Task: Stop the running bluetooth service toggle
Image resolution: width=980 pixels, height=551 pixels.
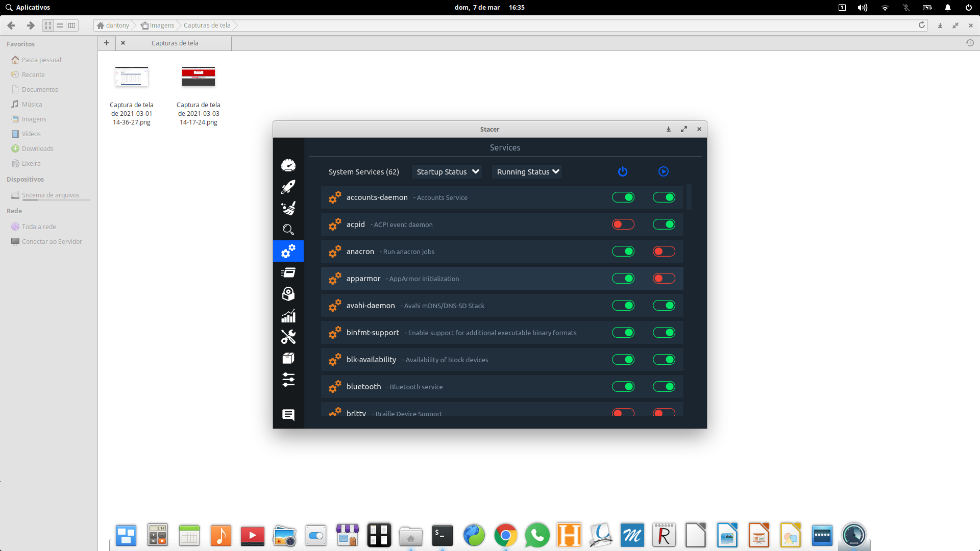Action: pos(664,387)
